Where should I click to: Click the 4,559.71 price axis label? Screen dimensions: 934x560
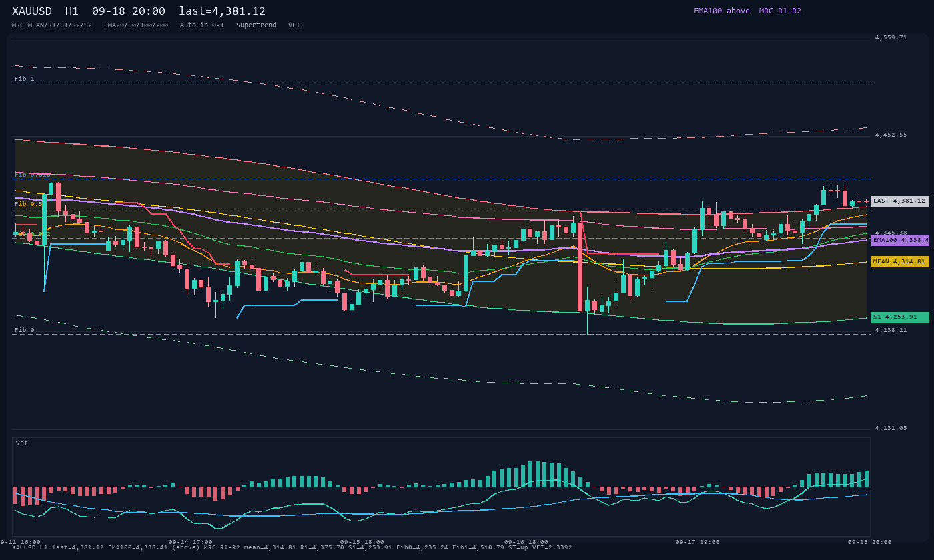tap(891, 37)
